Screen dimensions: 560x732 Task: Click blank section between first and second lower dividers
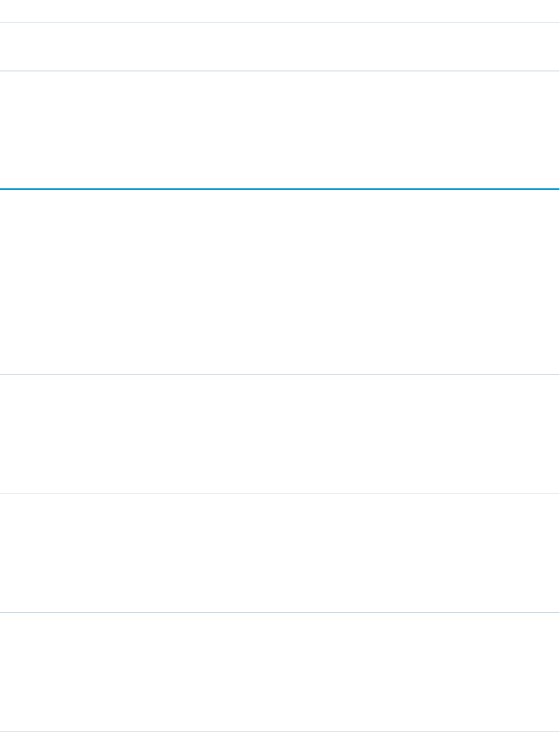click(x=280, y=434)
